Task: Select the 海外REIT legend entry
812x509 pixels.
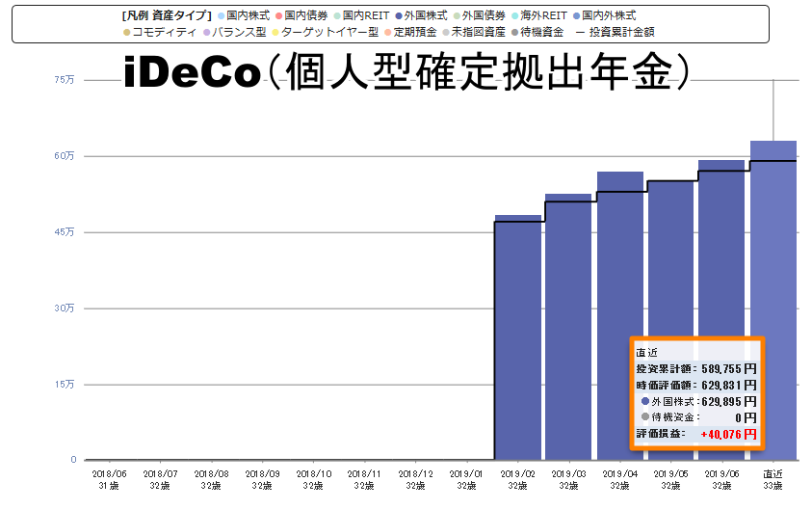Action: (539, 16)
